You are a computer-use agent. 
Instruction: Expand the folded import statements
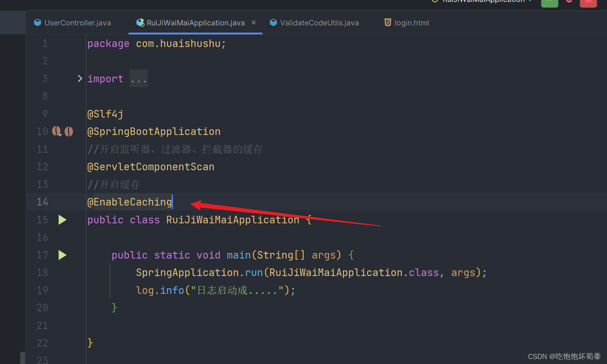coord(80,78)
